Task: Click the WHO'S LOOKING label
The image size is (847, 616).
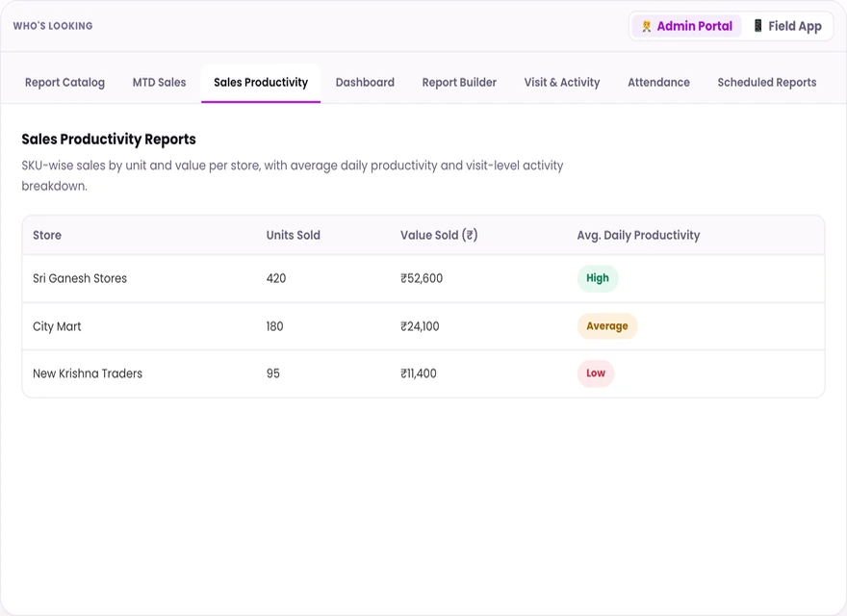Action: click(53, 26)
